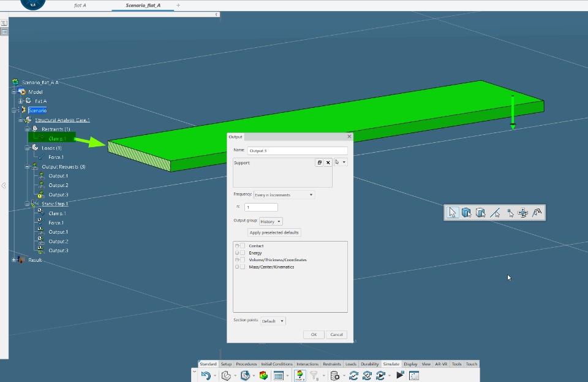Select the arrow pointer selection tool
Viewport: 588px width, 382px height.
pyautogui.click(x=452, y=213)
